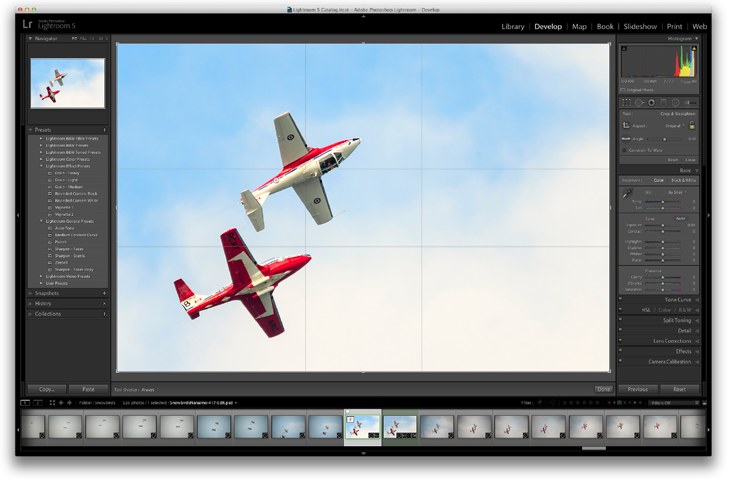Go forward with the right arrow icon
This screenshot has height=483, width=731.
[69, 403]
